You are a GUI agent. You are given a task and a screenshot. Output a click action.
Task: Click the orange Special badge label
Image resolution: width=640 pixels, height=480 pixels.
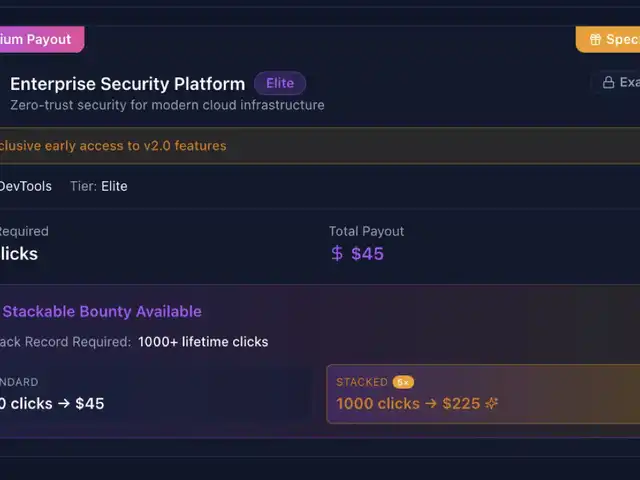[x=622, y=40]
